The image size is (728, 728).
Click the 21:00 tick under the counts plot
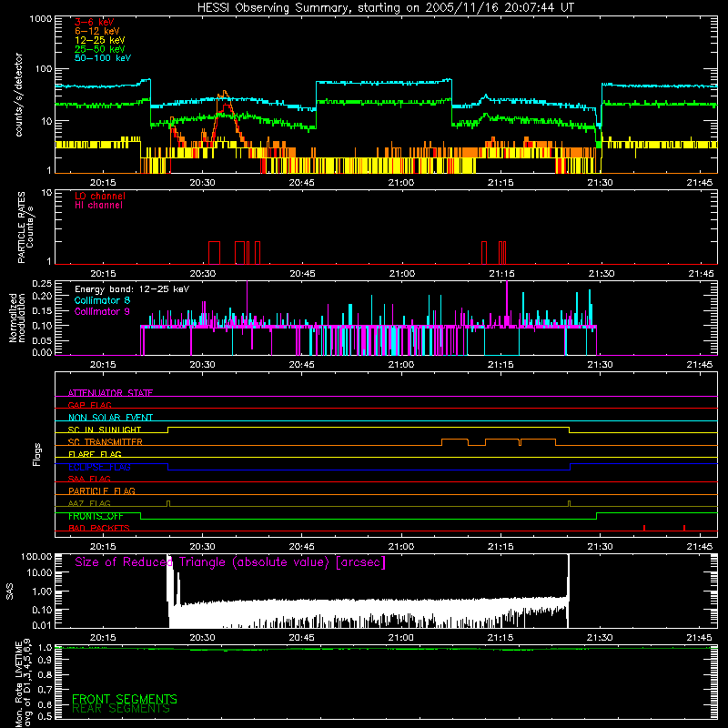pyautogui.click(x=401, y=183)
